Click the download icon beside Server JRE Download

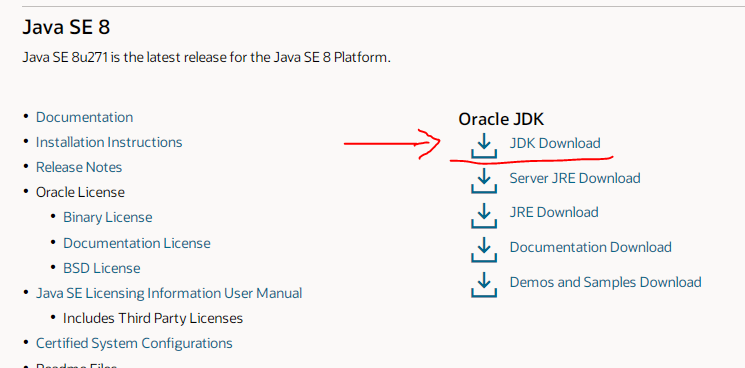coord(484,180)
